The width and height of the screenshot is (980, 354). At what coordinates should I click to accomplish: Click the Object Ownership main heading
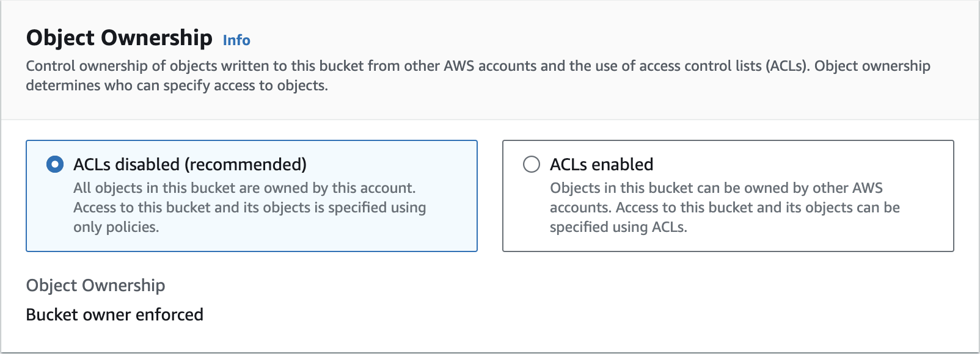click(119, 38)
